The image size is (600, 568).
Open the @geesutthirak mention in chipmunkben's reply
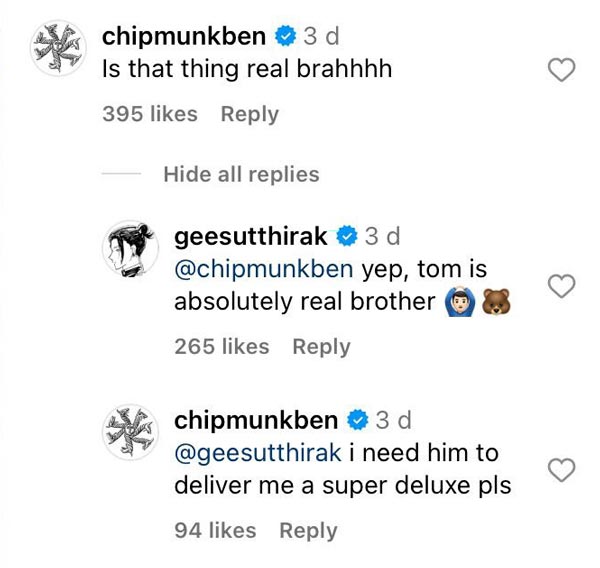coord(258,453)
